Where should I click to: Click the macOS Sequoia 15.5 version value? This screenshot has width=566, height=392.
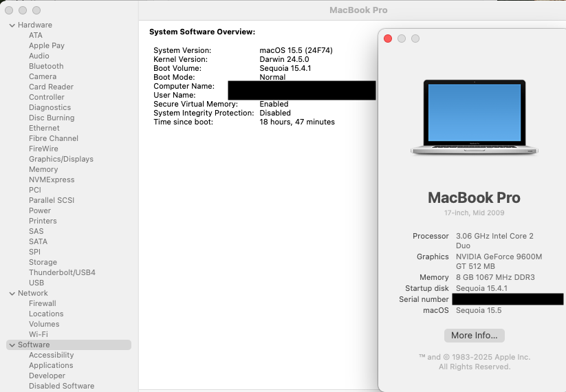[479, 310]
